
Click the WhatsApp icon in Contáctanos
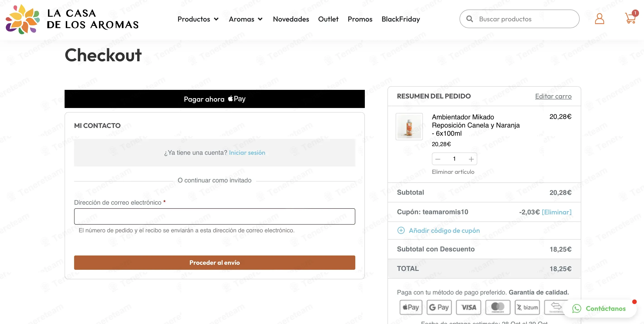577,309
